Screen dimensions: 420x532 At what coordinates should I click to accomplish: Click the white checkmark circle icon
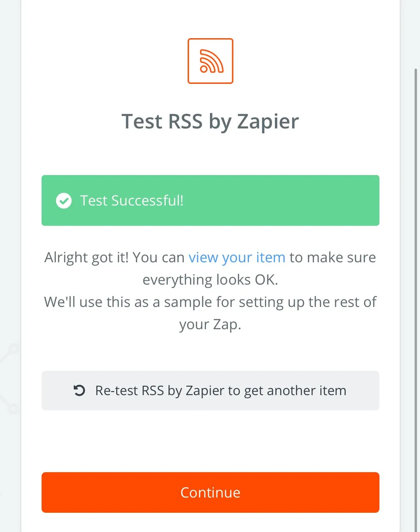(64, 201)
